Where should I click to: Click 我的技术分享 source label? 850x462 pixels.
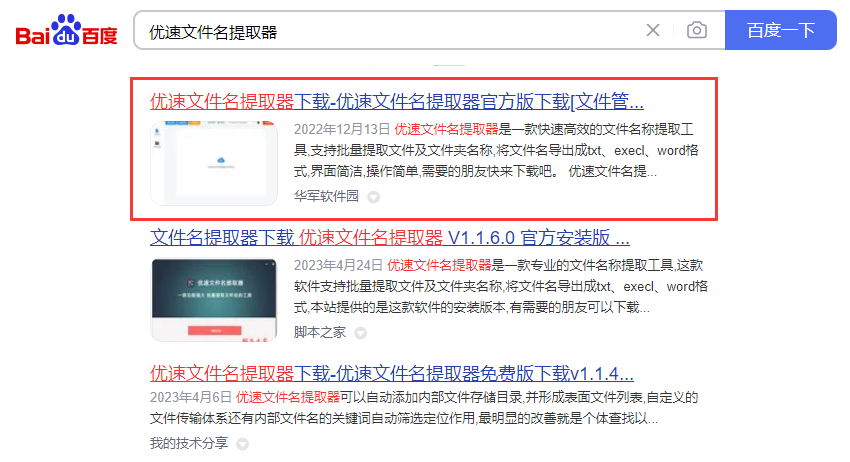tap(189, 443)
